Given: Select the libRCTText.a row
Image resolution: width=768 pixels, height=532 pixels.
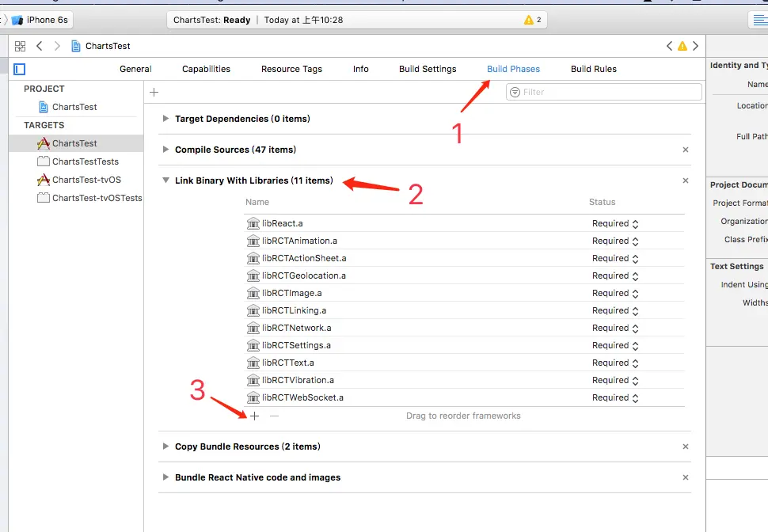Looking at the screenshot, I should tap(464, 363).
